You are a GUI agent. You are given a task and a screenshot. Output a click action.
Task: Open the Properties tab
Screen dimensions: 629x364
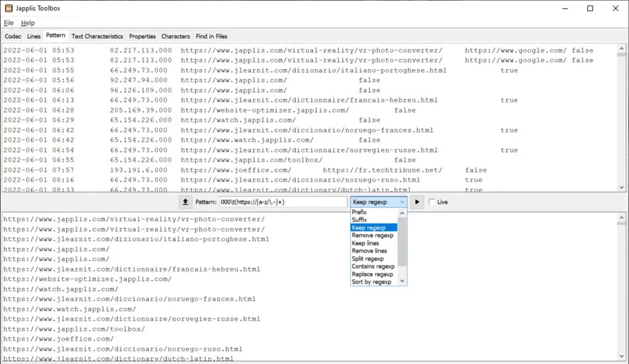pyautogui.click(x=142, y=36)
